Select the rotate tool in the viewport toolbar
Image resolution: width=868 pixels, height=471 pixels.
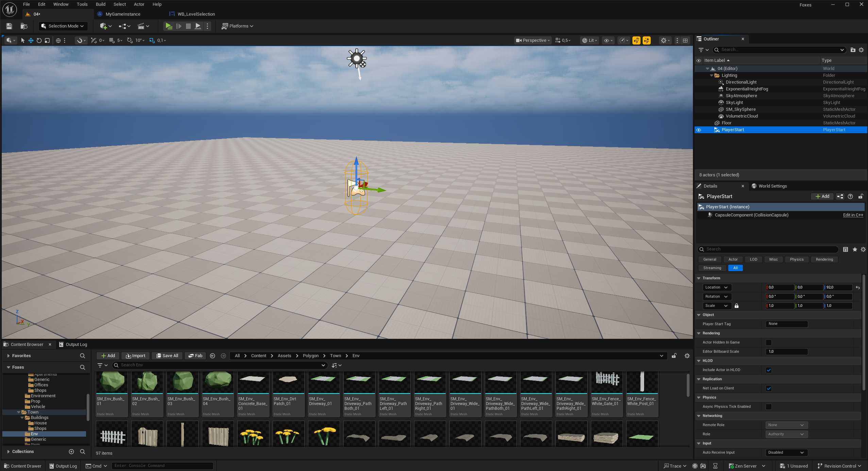click(x=39, y=40)
